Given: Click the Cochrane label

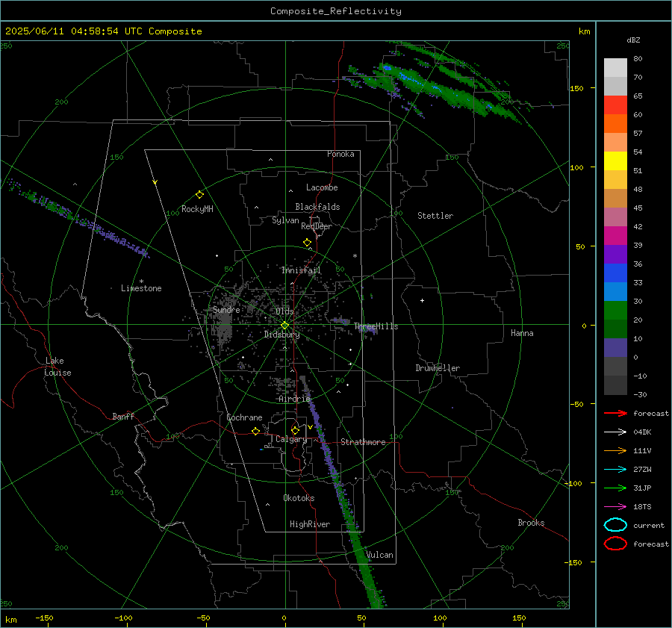Looking at the screenshot, I should (244, 417).
